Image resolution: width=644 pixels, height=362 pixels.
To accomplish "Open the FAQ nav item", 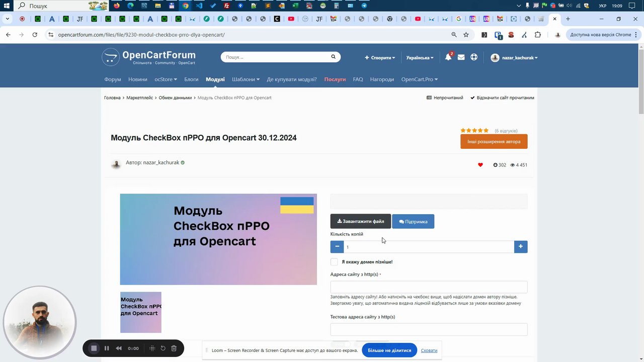I will (358, 79).
